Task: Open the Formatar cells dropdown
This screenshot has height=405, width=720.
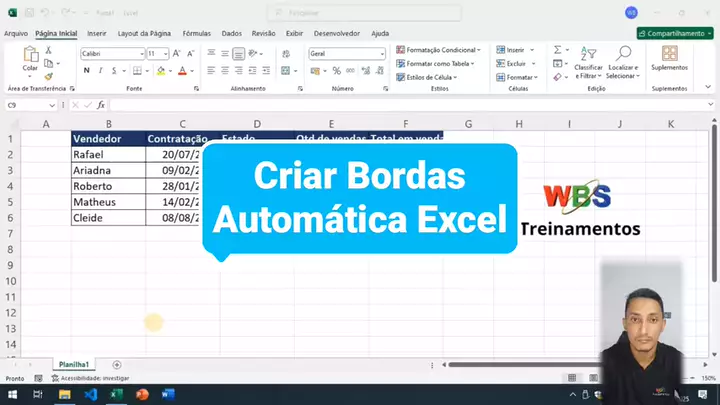Action: click(x=517, y=77)
